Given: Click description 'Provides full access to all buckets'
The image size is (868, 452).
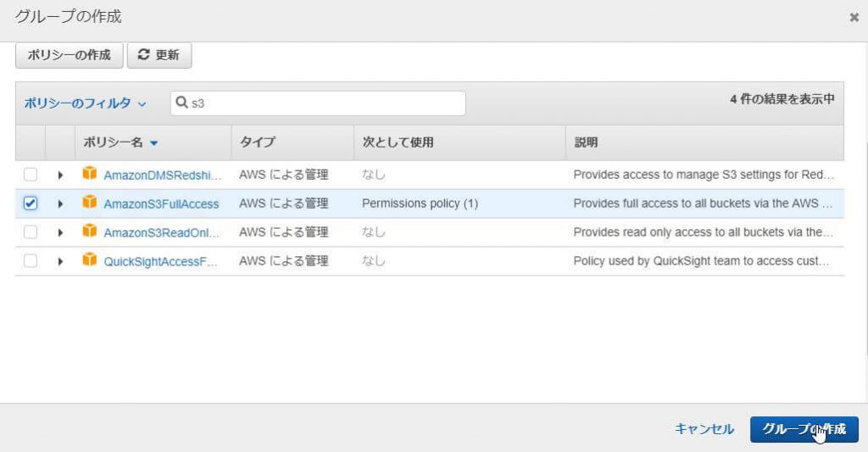Looking at the screenshot, I should click(703, 204).
